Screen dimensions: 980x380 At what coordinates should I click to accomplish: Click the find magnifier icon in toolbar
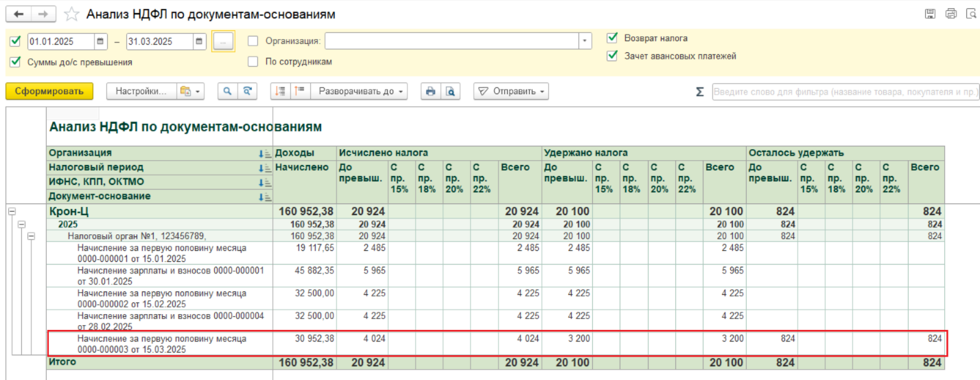click(x=227, y=91)
